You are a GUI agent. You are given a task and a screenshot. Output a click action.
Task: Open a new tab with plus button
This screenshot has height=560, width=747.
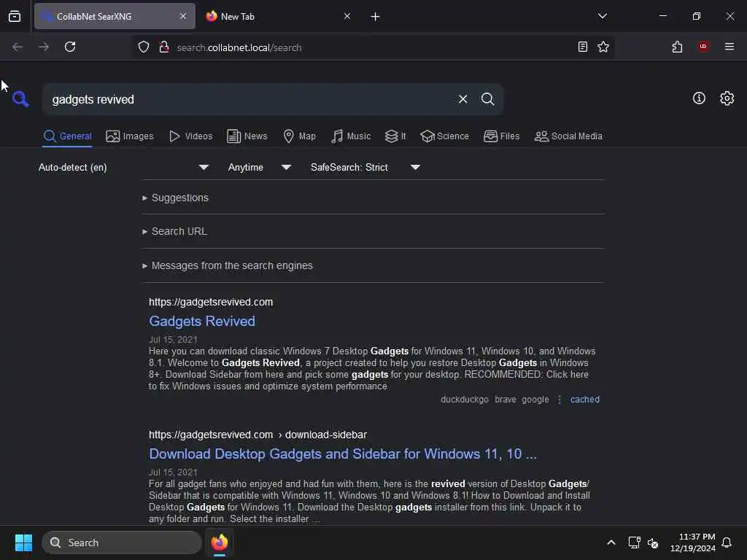[x=376, y=17]
